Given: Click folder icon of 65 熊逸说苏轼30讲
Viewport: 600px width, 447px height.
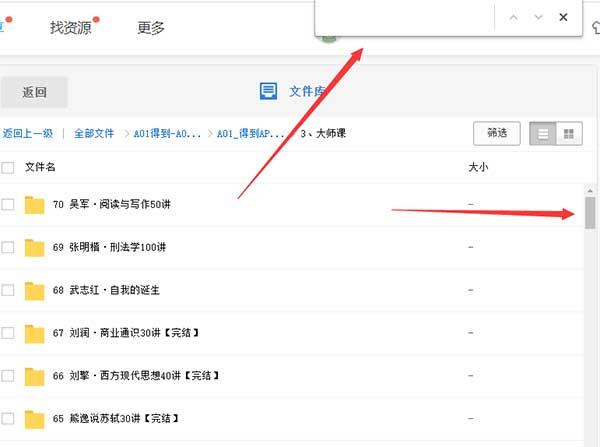Looking at the screenshot, I should (34, 419).
